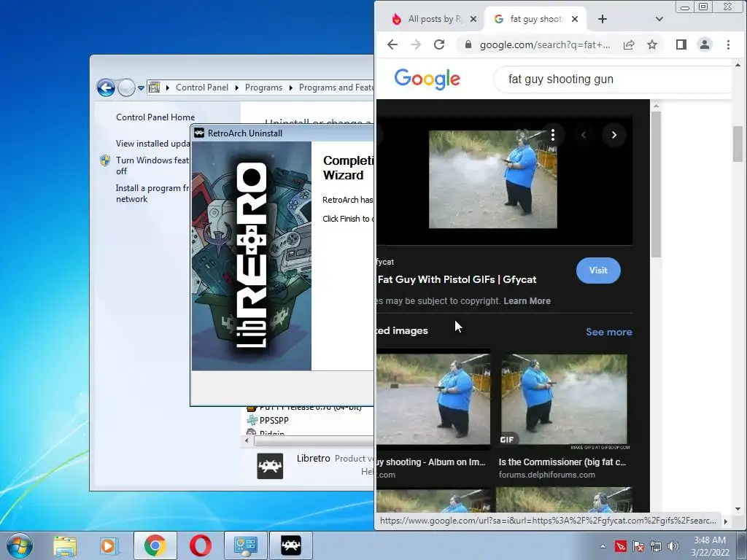Bookmark this page with the star icon
Screen dimensions: 747x560
coord(652,44)
